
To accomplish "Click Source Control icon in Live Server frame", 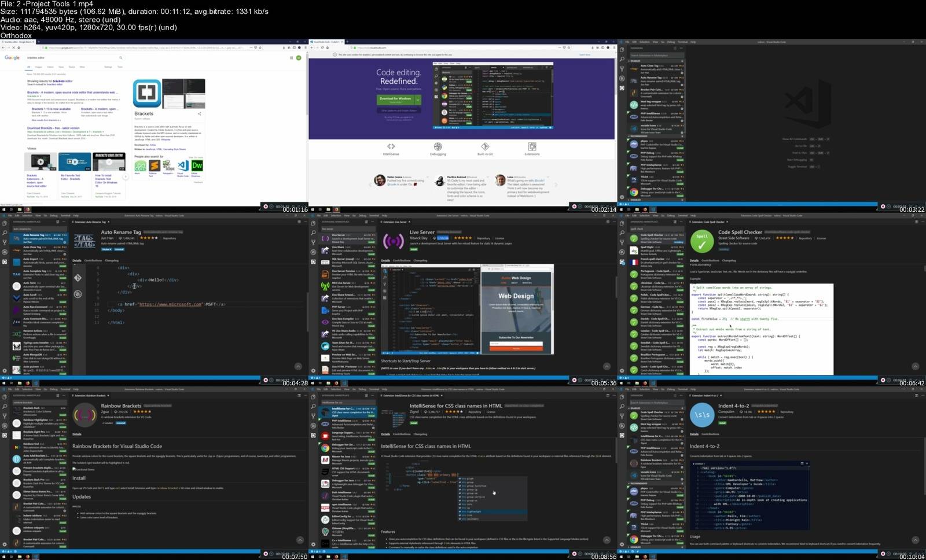I will click(x=313, y=242).
